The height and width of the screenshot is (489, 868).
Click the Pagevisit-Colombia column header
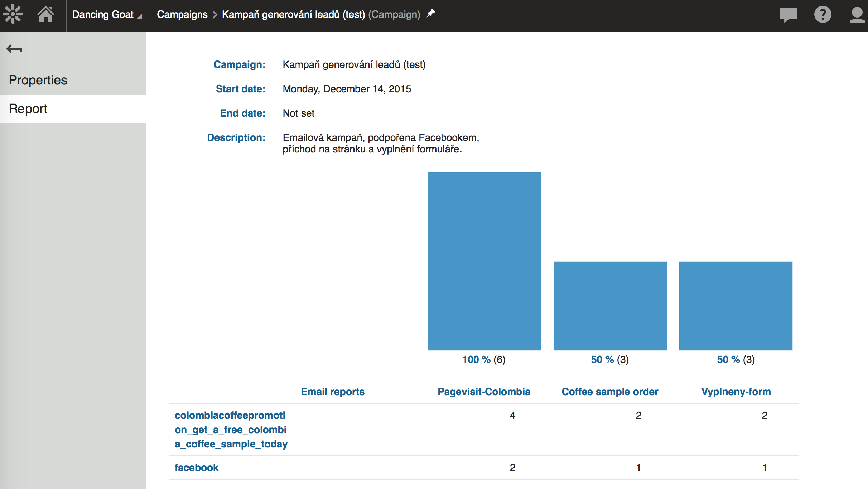point(484,392)
